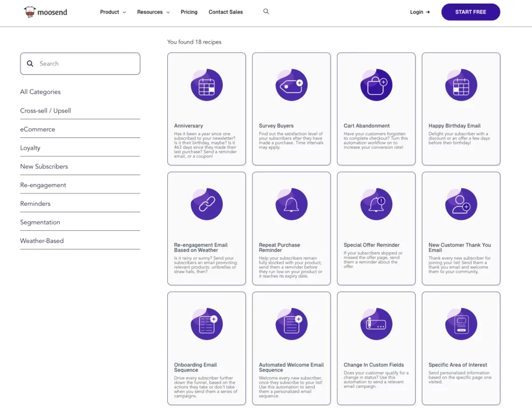Click the Cart Abandonment shopping bag icon
The width and height of the screenshot is (532, 416).
376,84
